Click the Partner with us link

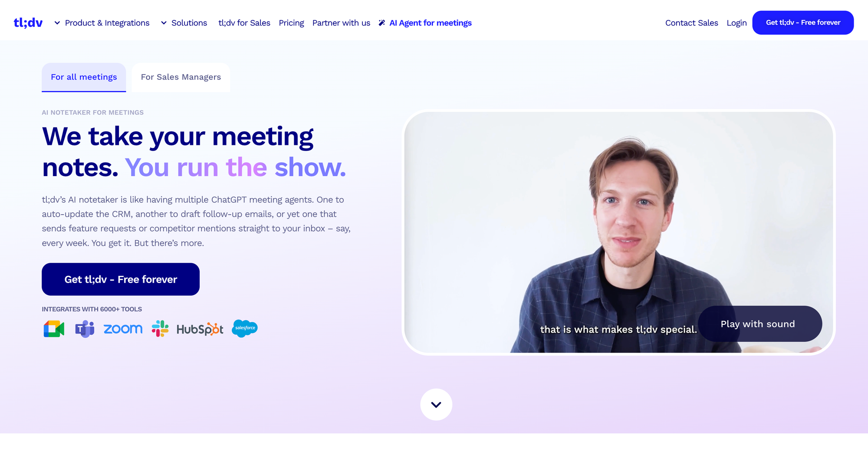click(x=341, y=23)
